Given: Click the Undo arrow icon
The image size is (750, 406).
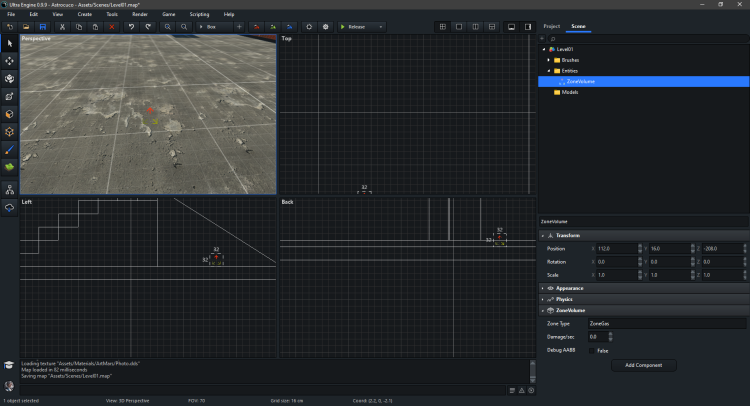Looking at the screenshot, I should click(x=131, y=26).
